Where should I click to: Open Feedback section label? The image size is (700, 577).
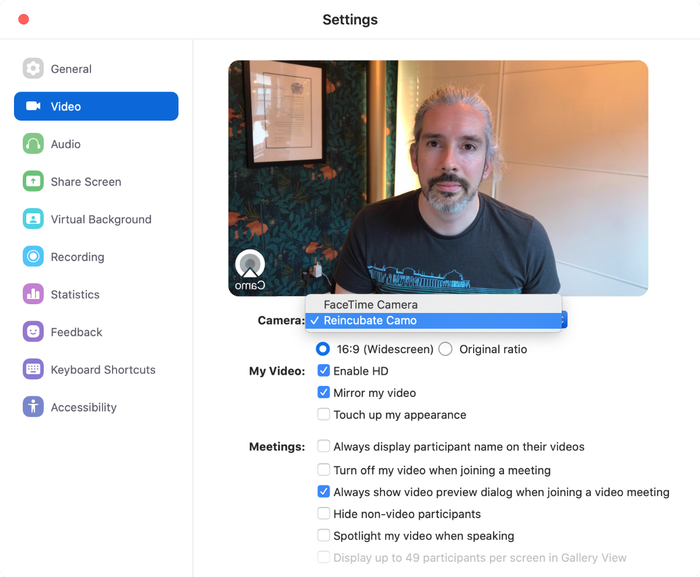pos(76,332)
